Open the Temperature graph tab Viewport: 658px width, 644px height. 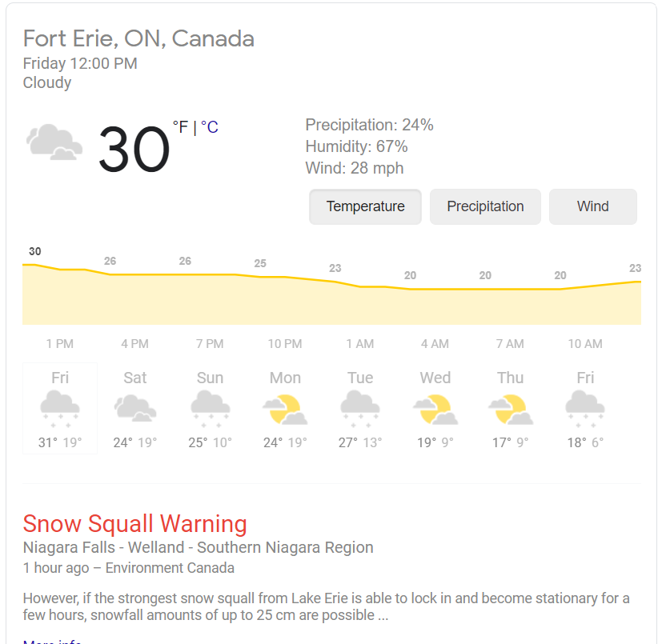coord(365,206)
